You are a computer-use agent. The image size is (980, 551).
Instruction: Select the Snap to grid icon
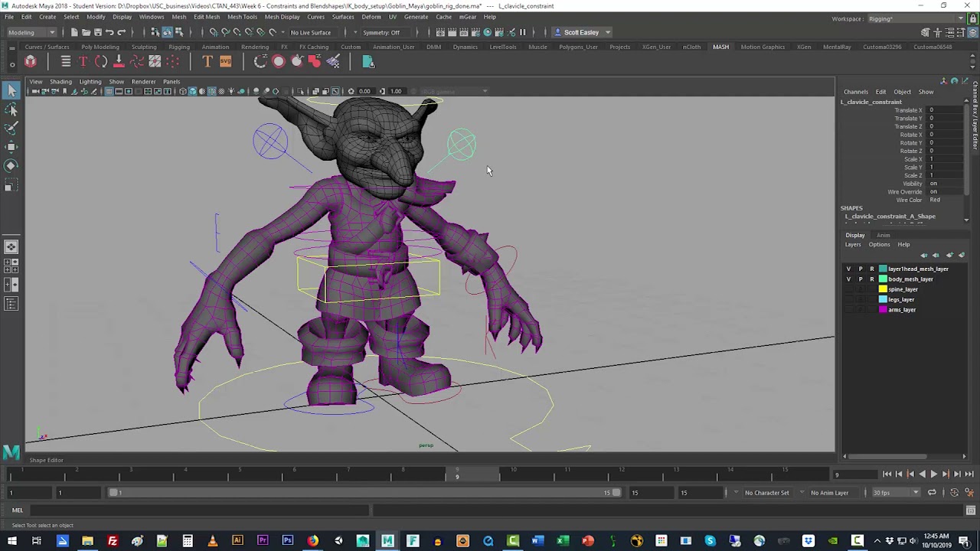tap(214, 32)
